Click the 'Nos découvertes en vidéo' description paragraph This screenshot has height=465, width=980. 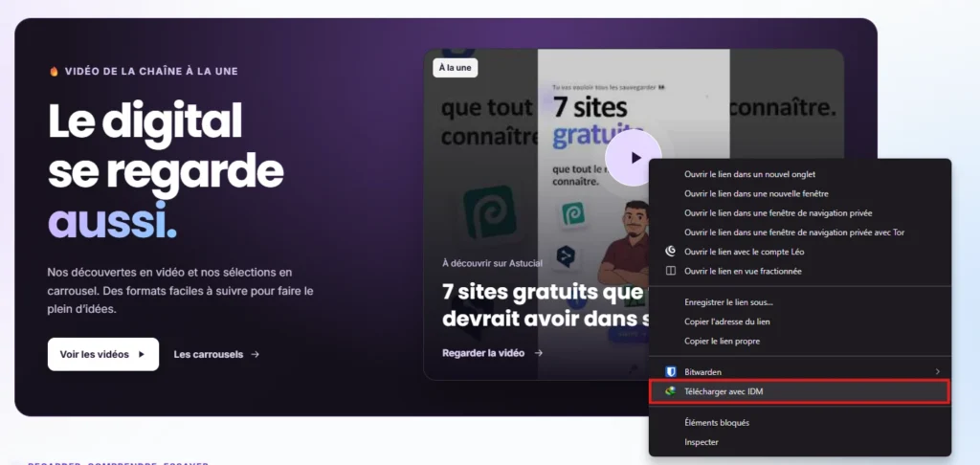point(180,291)
